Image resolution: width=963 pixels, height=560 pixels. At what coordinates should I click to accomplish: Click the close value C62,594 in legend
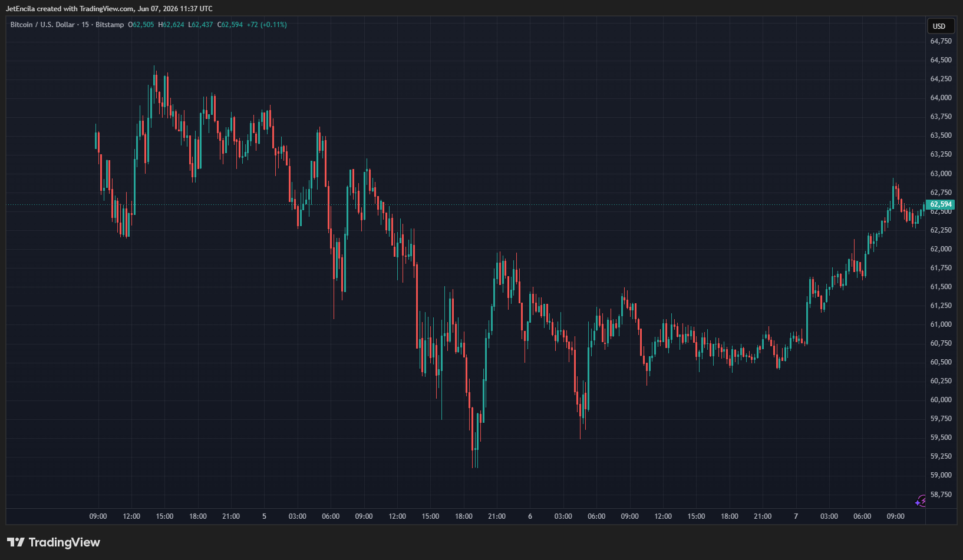(230, 25)
